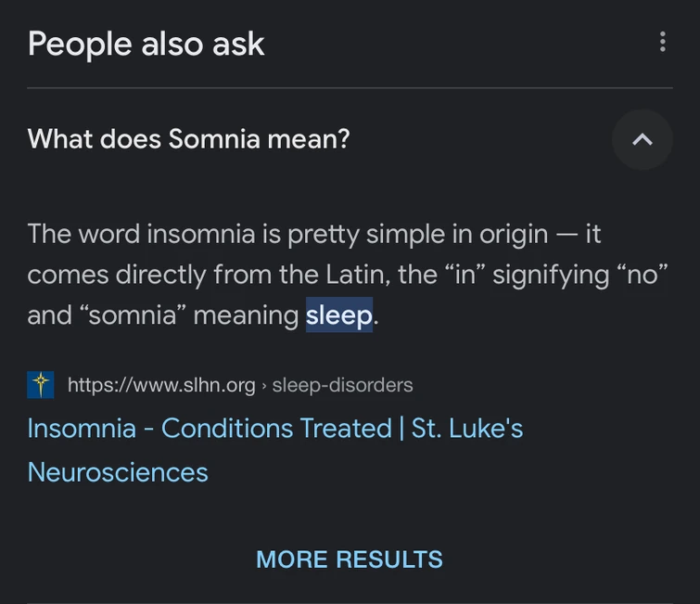Click the St. Luke's star favicon
The height and width of the screenshot is (604, 700).
coord(41,385)
